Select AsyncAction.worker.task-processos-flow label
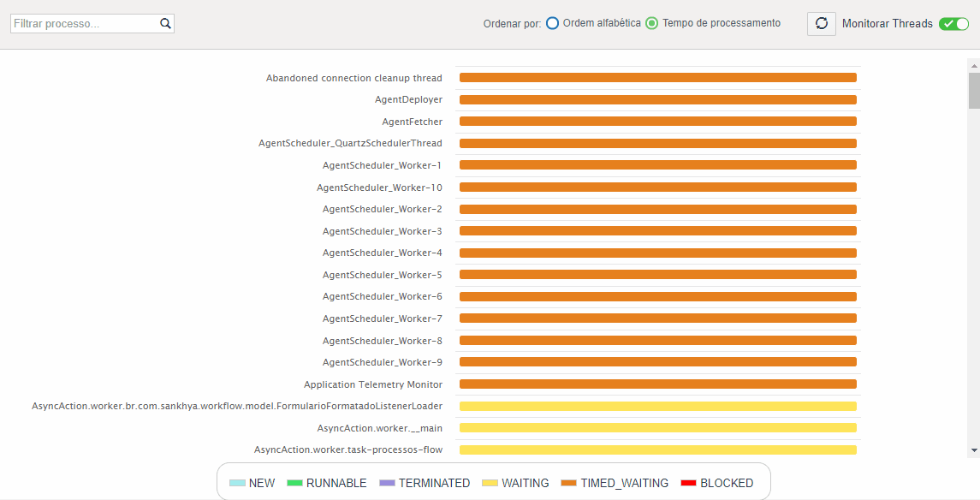Image resolution: width=980 pixels, height=500 pixels. 348,450
